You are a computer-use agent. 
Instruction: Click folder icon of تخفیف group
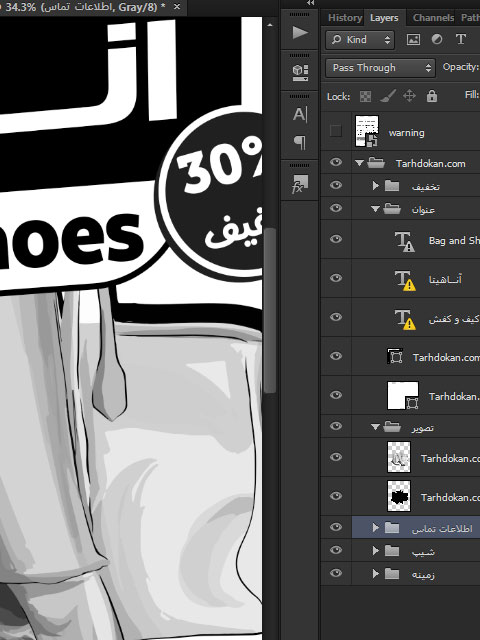[392, 186]
